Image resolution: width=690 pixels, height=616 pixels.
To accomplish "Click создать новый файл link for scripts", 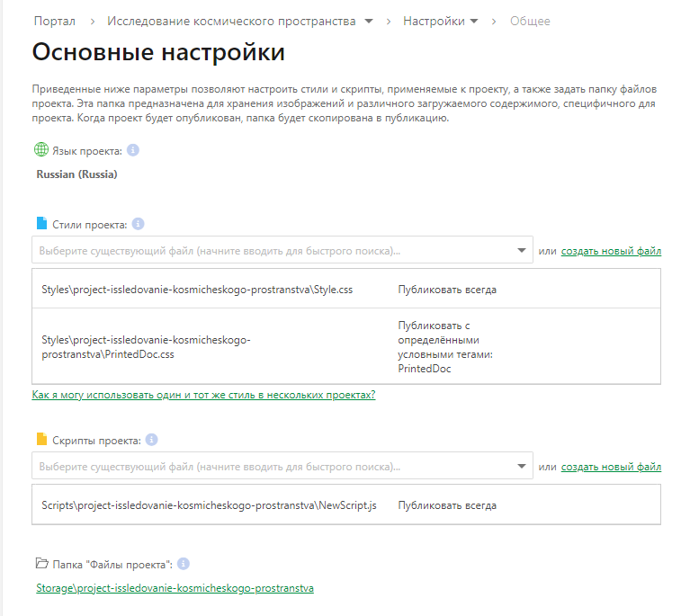I will [611, 467].
